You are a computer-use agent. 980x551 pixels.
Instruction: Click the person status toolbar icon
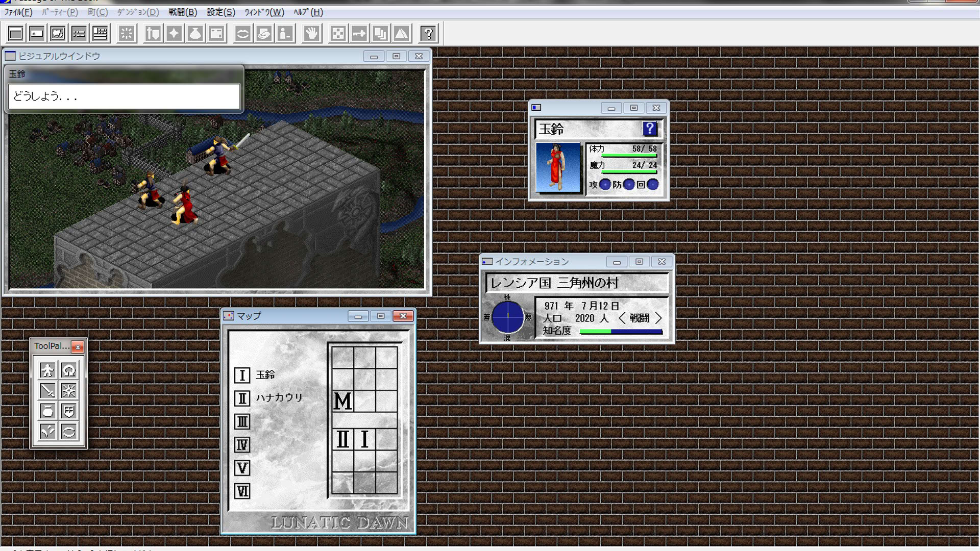[285, 34]
